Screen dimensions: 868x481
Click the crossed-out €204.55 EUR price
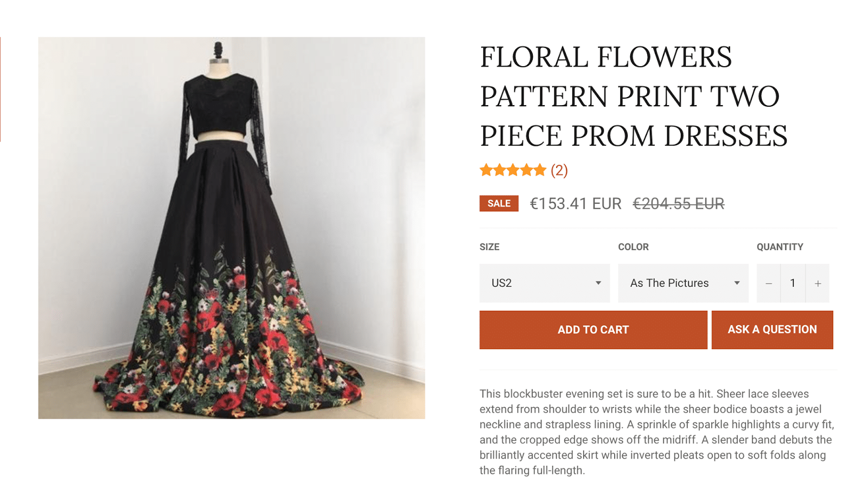coord(678,204)
